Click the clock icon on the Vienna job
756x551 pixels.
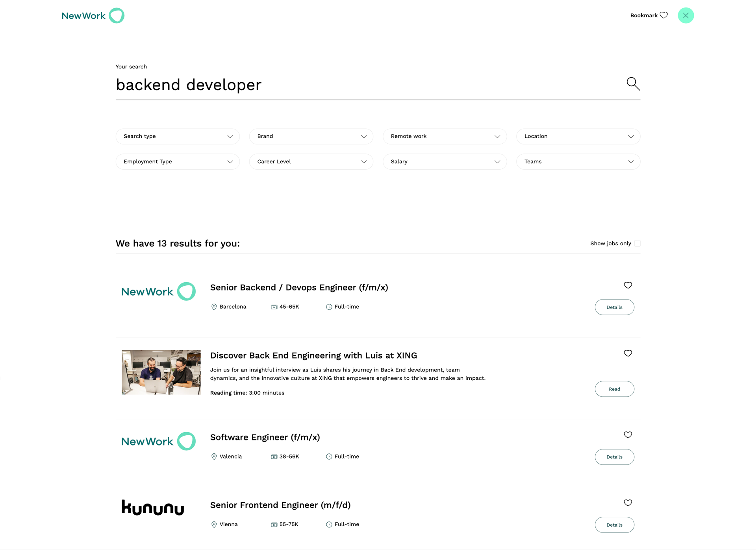coord(329,525)
